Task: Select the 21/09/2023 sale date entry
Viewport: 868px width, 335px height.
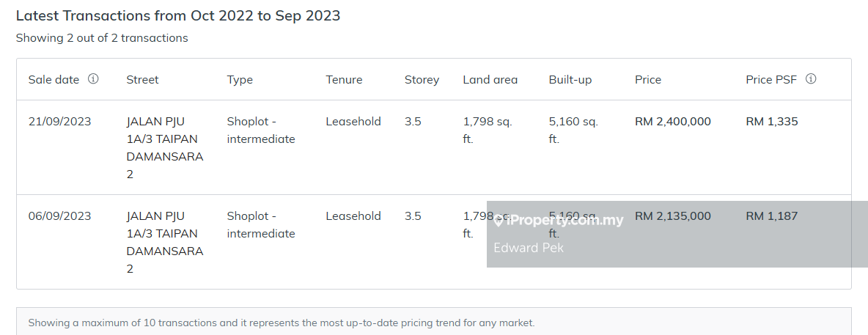Action: [59, 122]
